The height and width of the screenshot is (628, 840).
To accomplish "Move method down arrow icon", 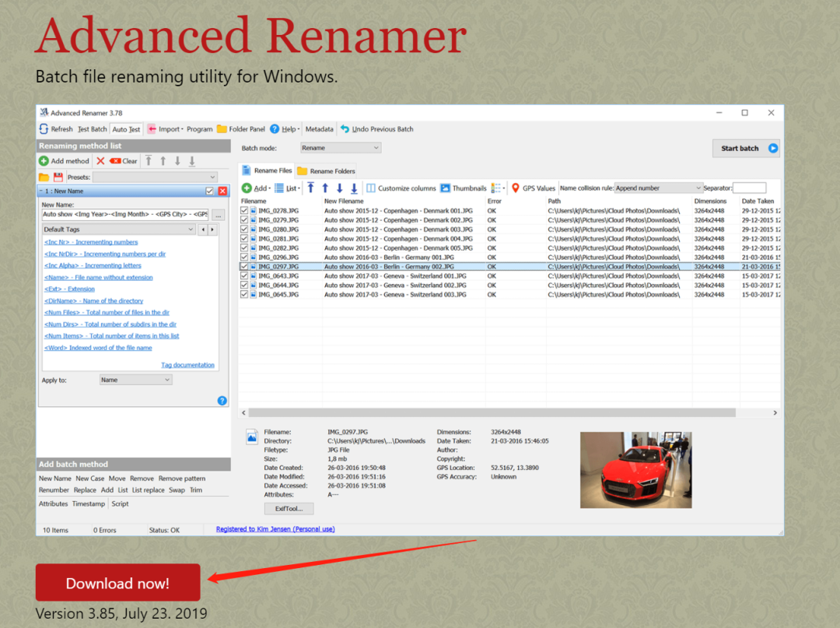I will click(177, 161).
